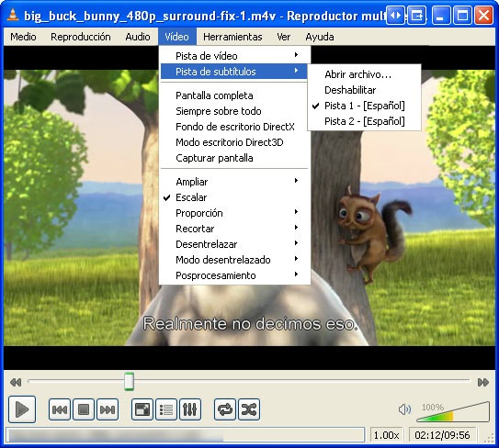Toggle fullscreen video icon
This screenshot has width=499, height=448.
point(142,409)
